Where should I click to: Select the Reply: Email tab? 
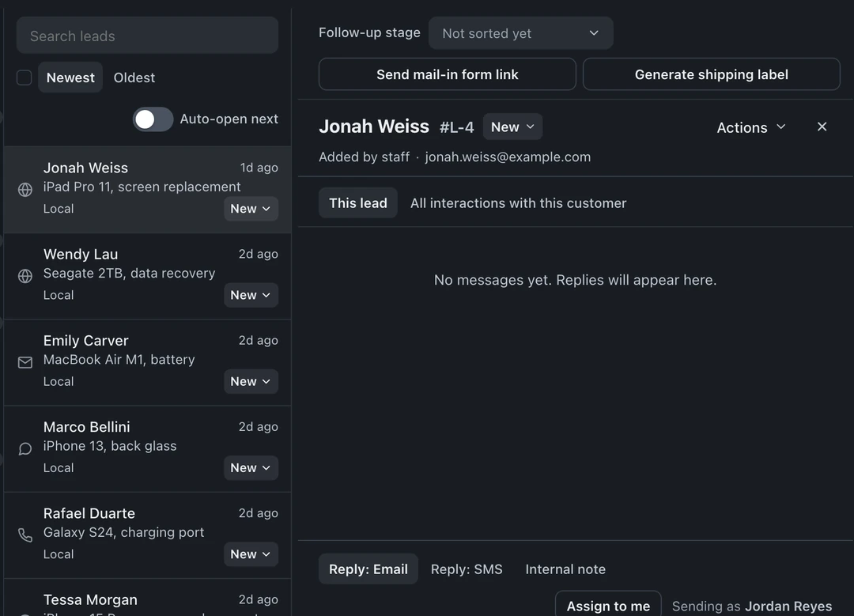tap(368, 569)
